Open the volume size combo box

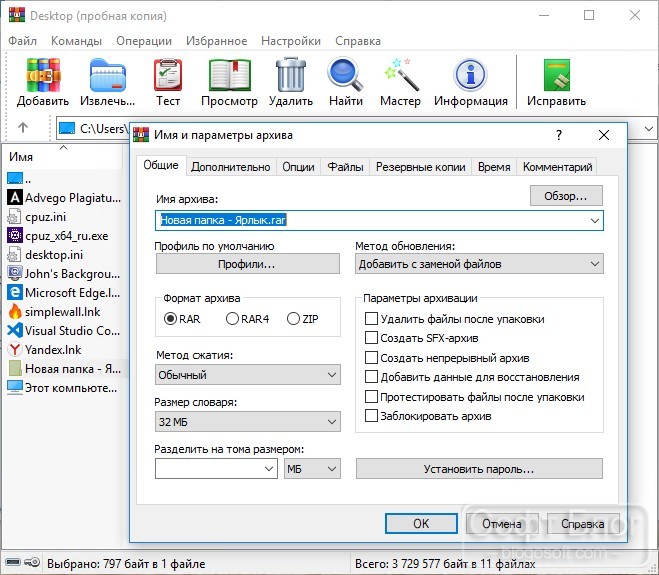[x=216, y=469]
